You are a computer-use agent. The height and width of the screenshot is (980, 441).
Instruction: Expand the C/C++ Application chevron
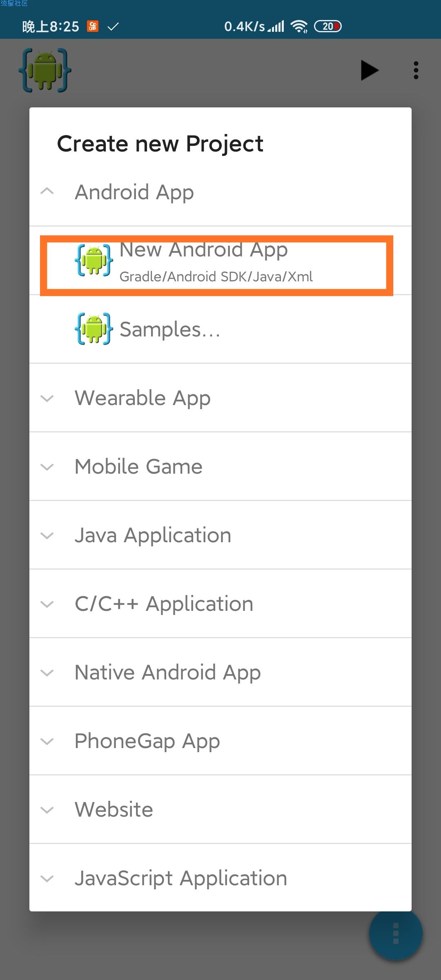coord(47,604)
